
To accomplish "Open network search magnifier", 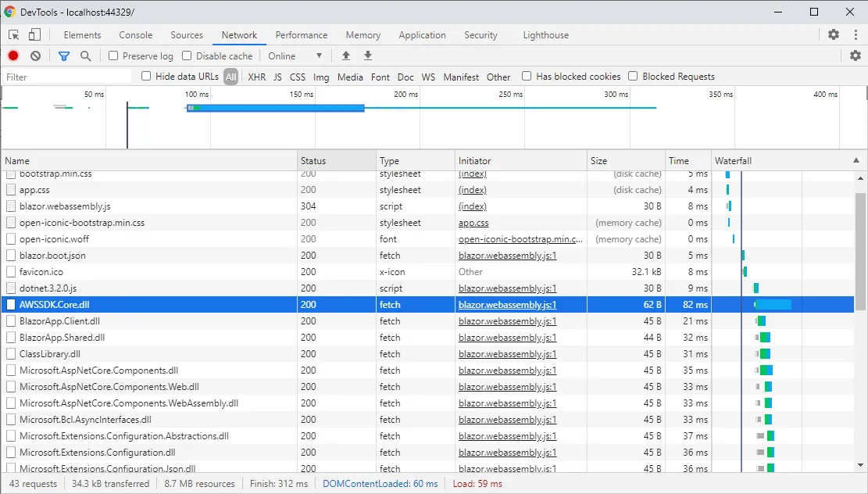I will 86,56.
